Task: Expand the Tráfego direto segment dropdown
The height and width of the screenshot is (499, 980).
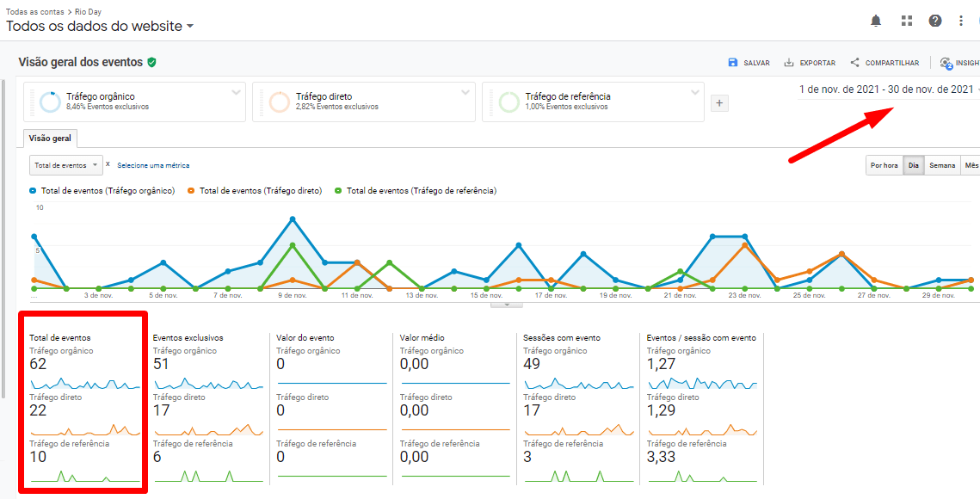Action: coord(465,92)
